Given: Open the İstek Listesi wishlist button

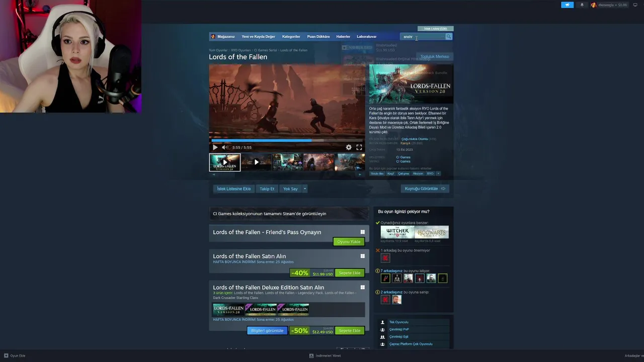Looking at the screenshot, I should coord(436,29).
